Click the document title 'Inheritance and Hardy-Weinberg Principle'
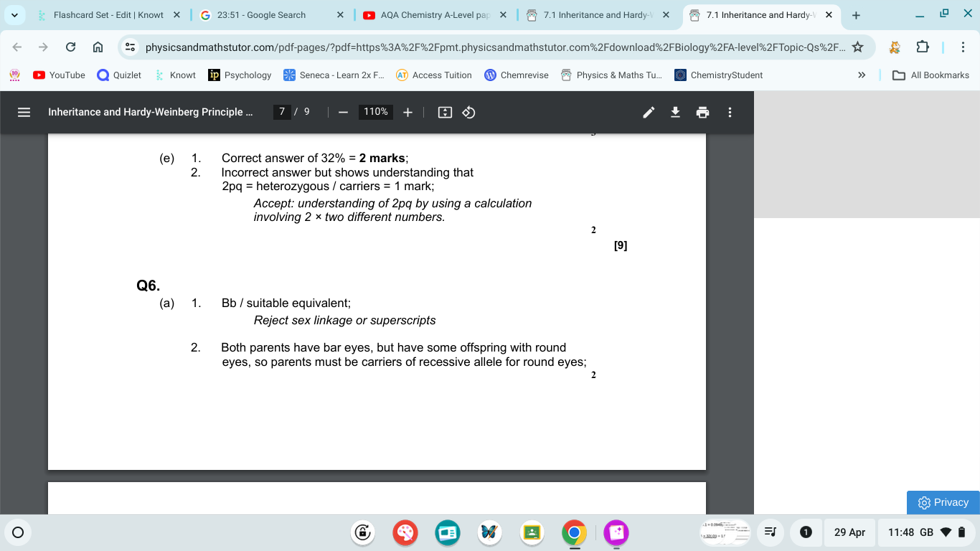 (151, 112)
